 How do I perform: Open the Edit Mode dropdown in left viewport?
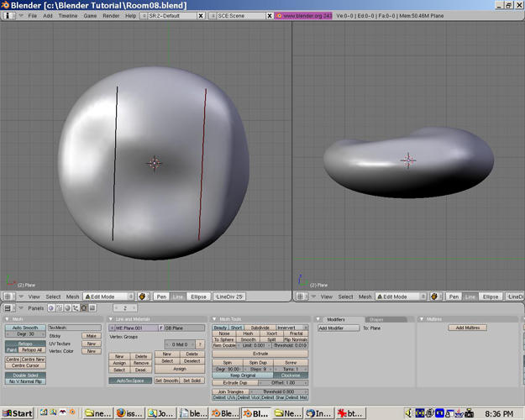(109, 297)
